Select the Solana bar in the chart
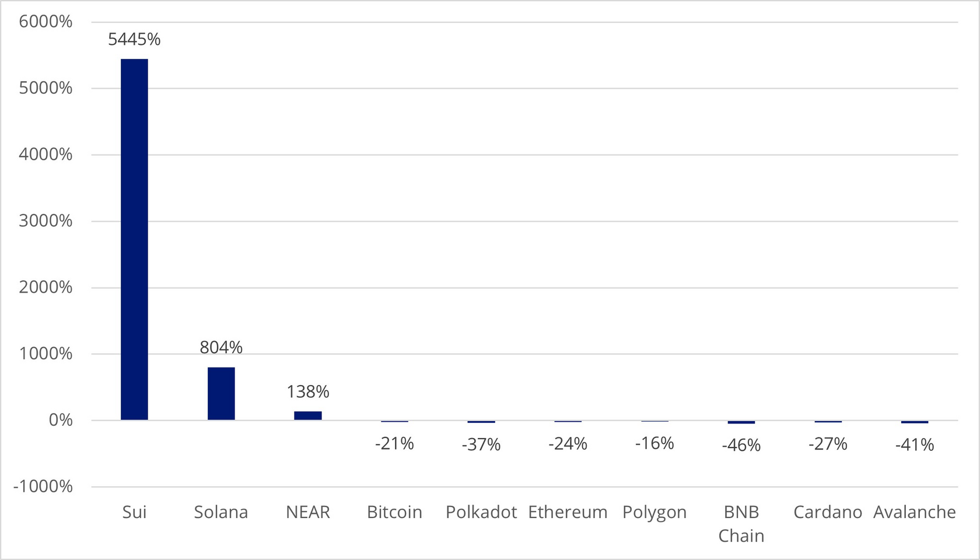The height and width of the screenshot is (560, 980). tap(221, 393)
